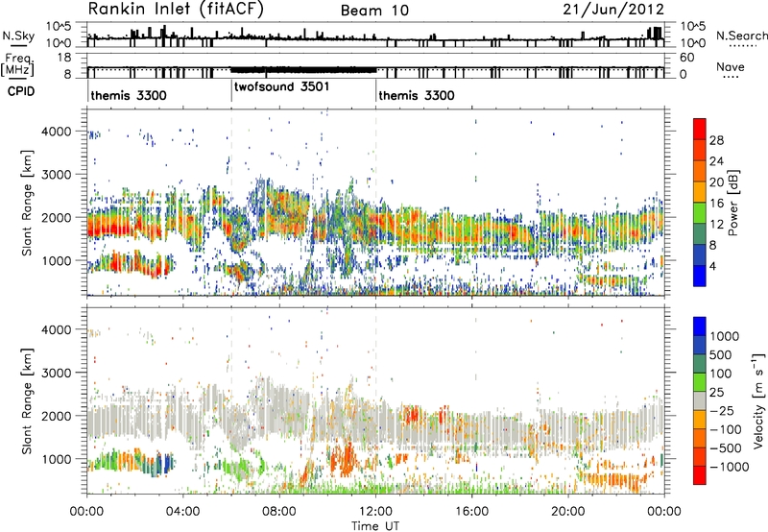Click the second 'themis 3300' label after 12:00
The image size is (768, 532).
(417, 95)
